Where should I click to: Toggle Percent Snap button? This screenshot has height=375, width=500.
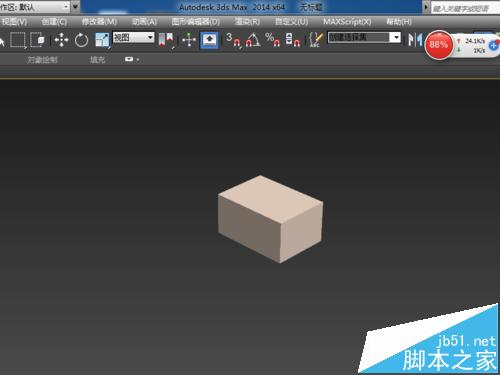point(273,40)
